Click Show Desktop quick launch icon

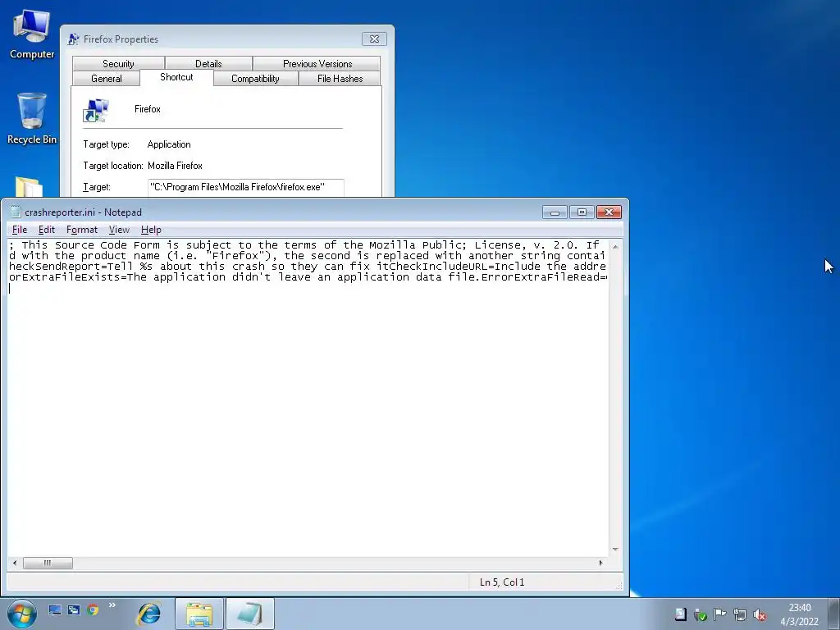coord(55,609)
